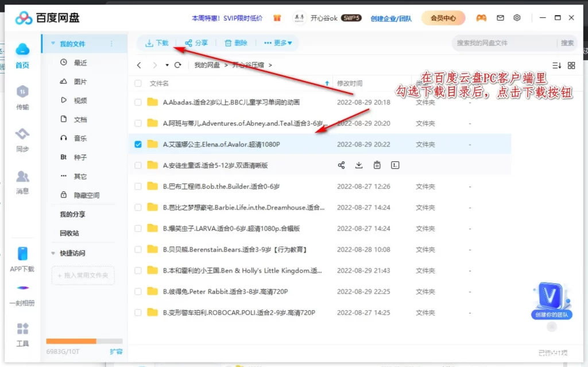Check the B.巴布工程师 Bob.the.Builder checkbox
Screen dimensions: 588x367
[x=138, y=186]
